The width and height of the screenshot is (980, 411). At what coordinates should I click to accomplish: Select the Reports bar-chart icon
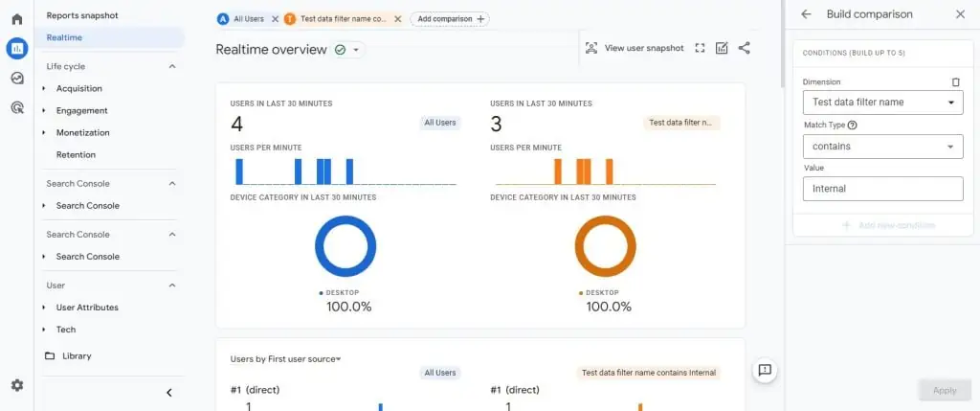pyautogui.click(x=17, y=48)
